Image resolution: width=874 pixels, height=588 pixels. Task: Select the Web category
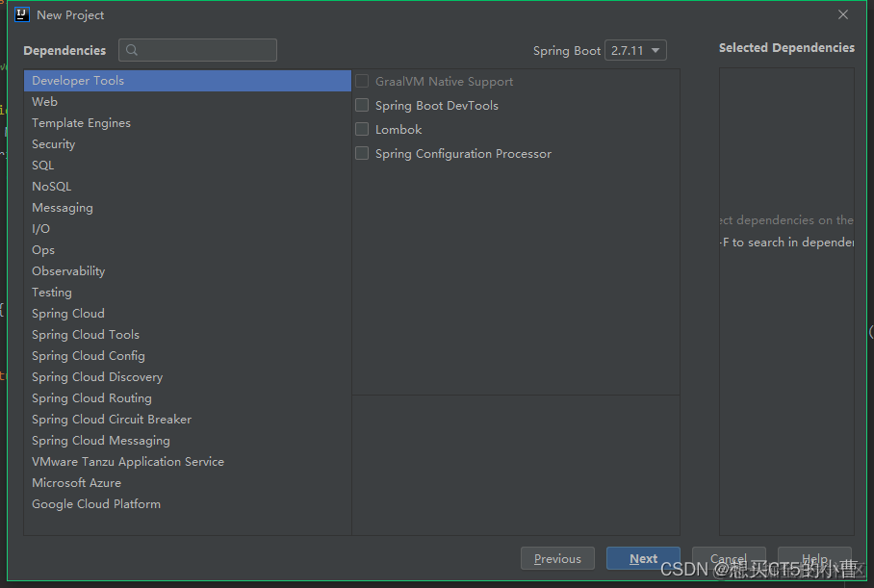tap(188, 102)
